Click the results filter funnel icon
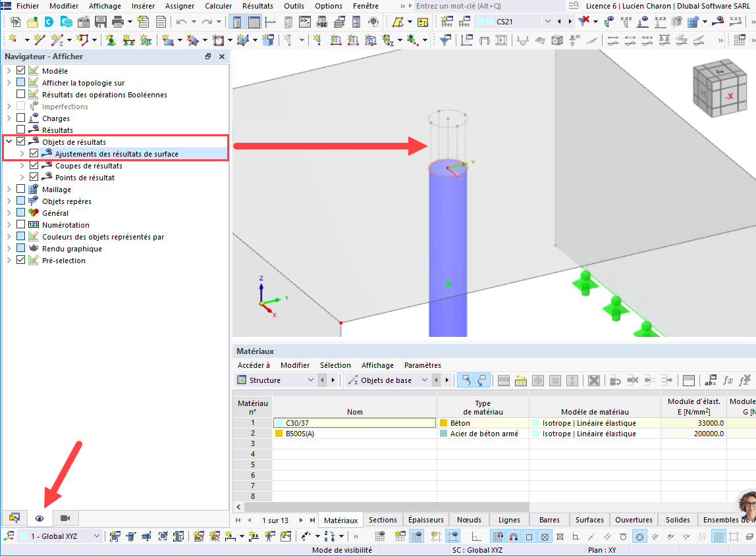 [x=445, y=41]
